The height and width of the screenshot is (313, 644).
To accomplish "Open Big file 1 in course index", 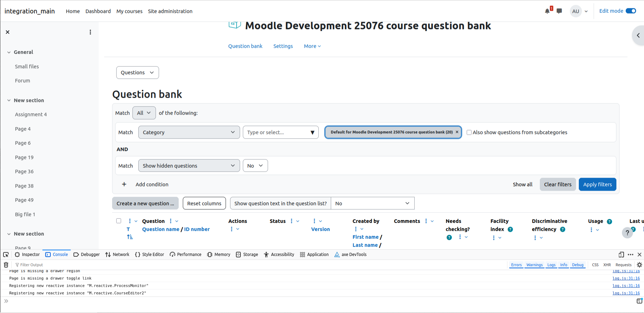I will tap(25, 214).
